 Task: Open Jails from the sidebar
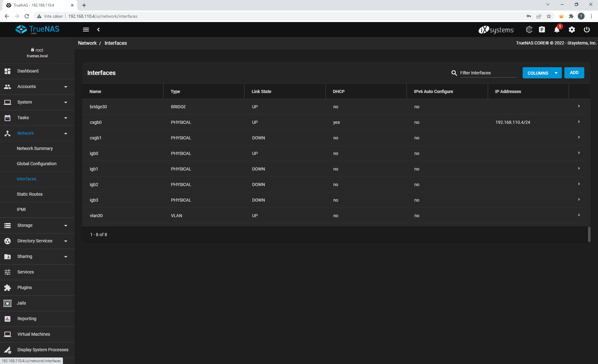[21, 303]
